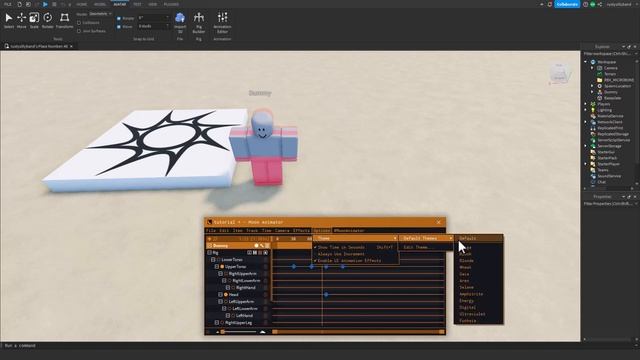This screenshot has height=360, width=640.
Task: Toggle the Move snap checkbox
Action: [119, 27]
